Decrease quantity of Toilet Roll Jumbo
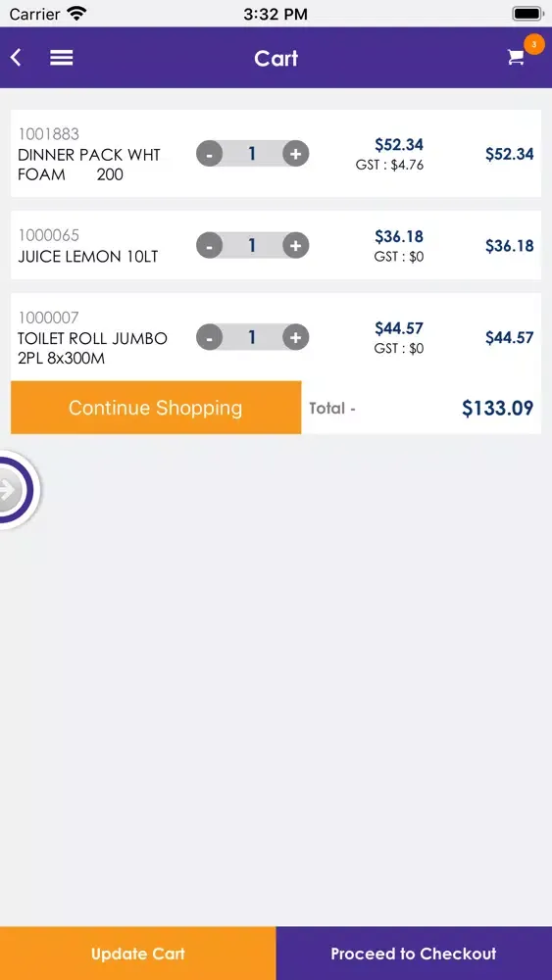552x980 pixels. click(x=210, y=337)
